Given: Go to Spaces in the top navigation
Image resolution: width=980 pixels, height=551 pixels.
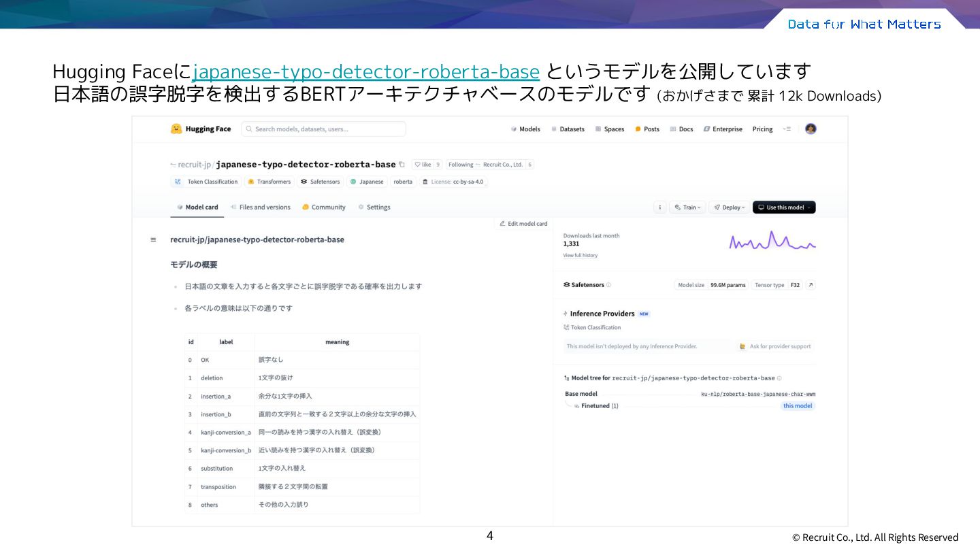Looking at the screenshot, I should tap(610, 129).
